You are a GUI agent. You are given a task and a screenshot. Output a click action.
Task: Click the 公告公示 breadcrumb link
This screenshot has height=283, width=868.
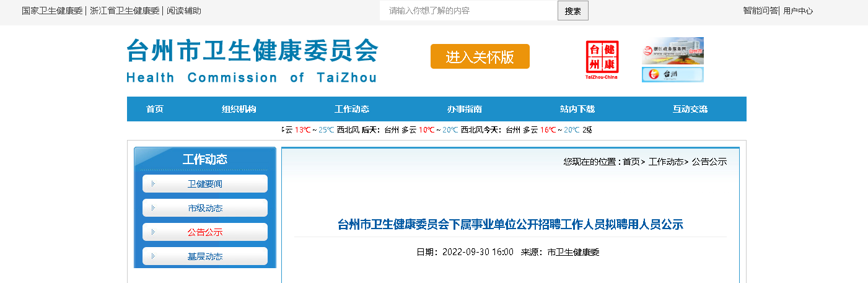[709, 162]
